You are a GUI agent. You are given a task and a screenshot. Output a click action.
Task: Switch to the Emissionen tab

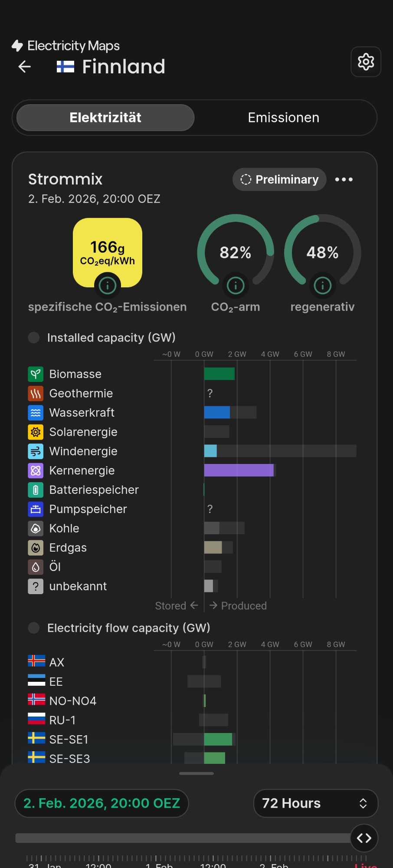pos(283,118)
